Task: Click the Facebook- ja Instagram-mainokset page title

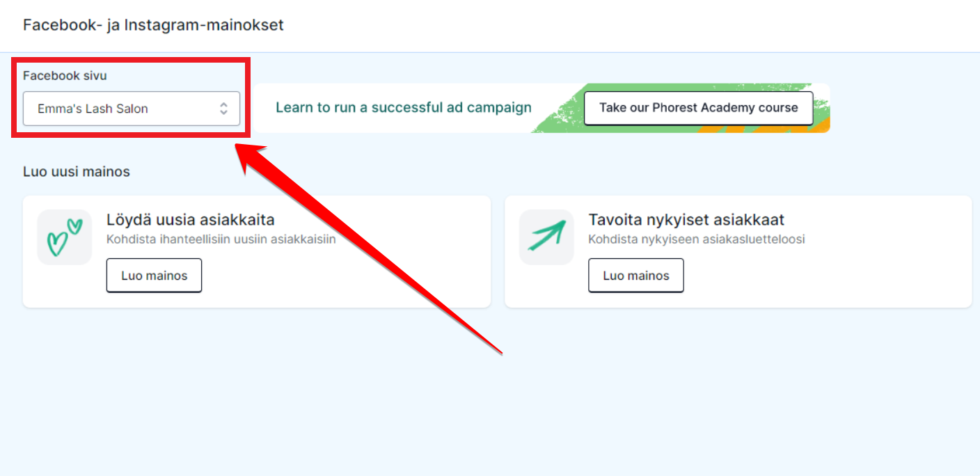Action: tap(153, 25)
